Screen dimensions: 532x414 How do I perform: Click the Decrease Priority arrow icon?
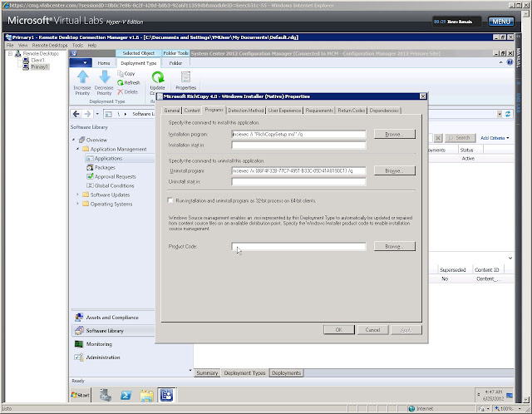click(x=105, y=77)
